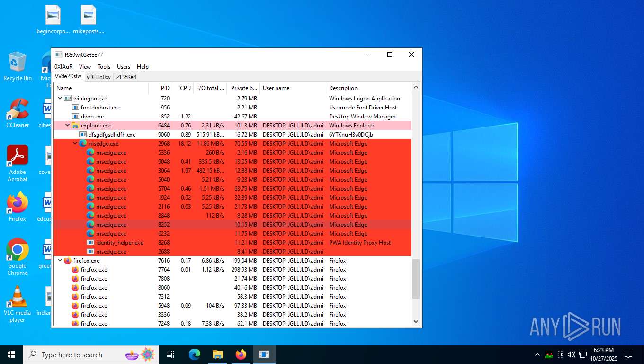The width and height of the screenshot is (644, 364).
Task: Open the notification center icon
Action: 628,355
